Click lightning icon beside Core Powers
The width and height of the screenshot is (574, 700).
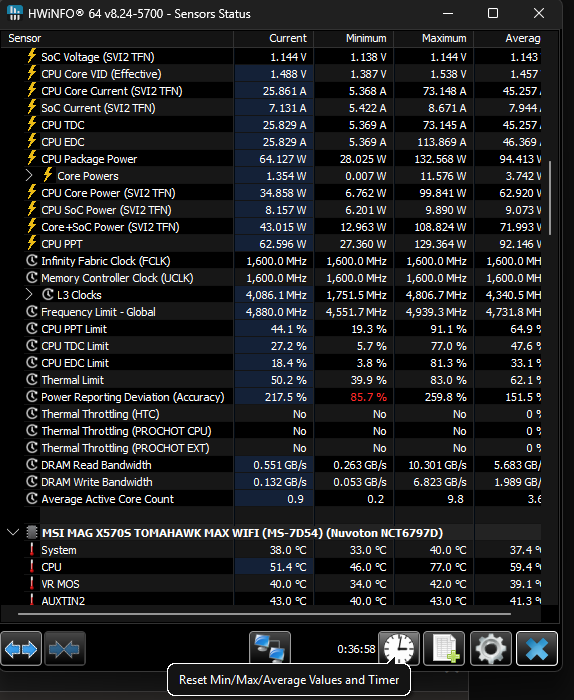[x=48, y=175]
